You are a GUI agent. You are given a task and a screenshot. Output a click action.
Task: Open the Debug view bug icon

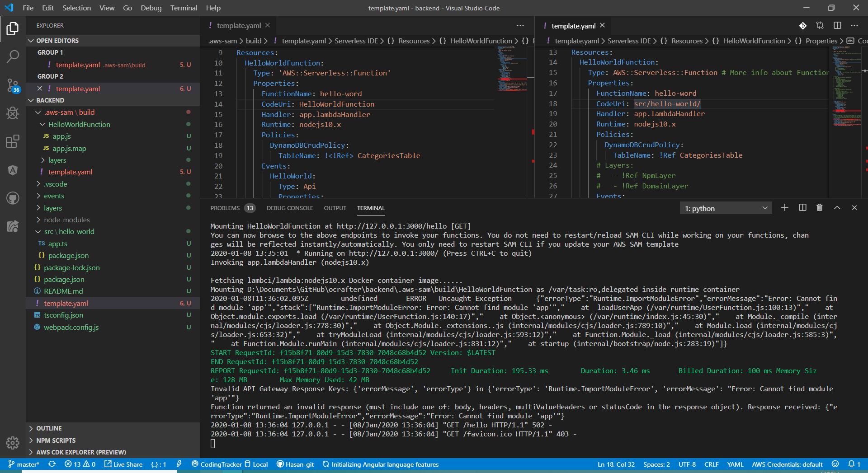click(x=13, y=113)
